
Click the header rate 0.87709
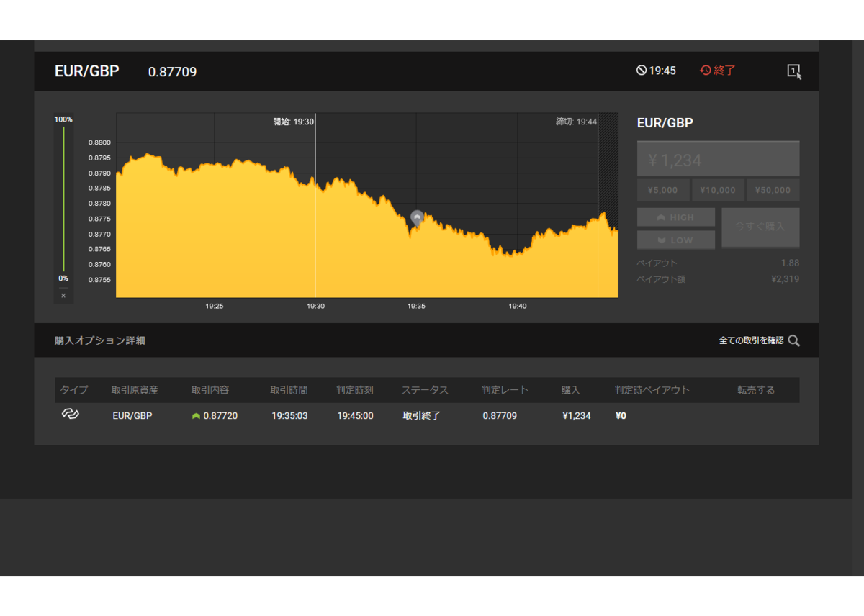click(x=172, y=72)
